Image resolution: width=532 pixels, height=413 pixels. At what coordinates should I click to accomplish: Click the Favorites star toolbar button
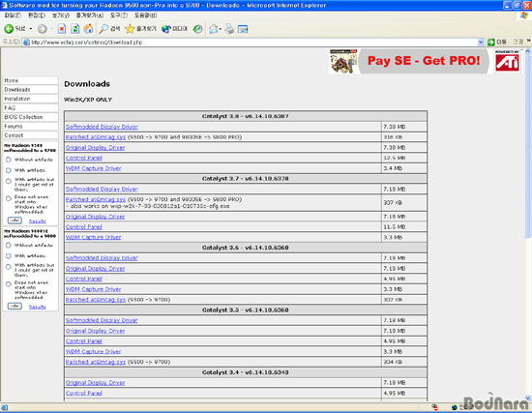point(140,29)
